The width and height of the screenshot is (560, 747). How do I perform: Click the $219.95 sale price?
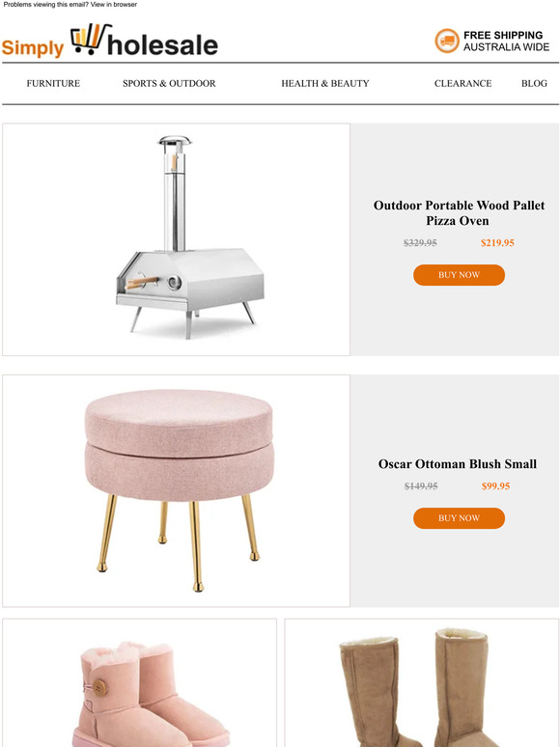point(497,243)
